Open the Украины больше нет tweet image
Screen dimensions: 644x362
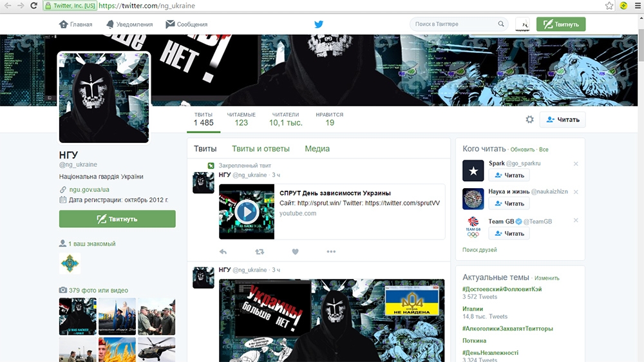click(332, 321)
